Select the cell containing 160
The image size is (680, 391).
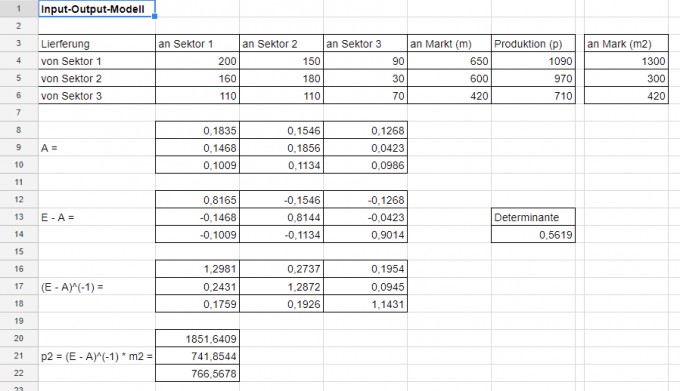tap(197, 78)
